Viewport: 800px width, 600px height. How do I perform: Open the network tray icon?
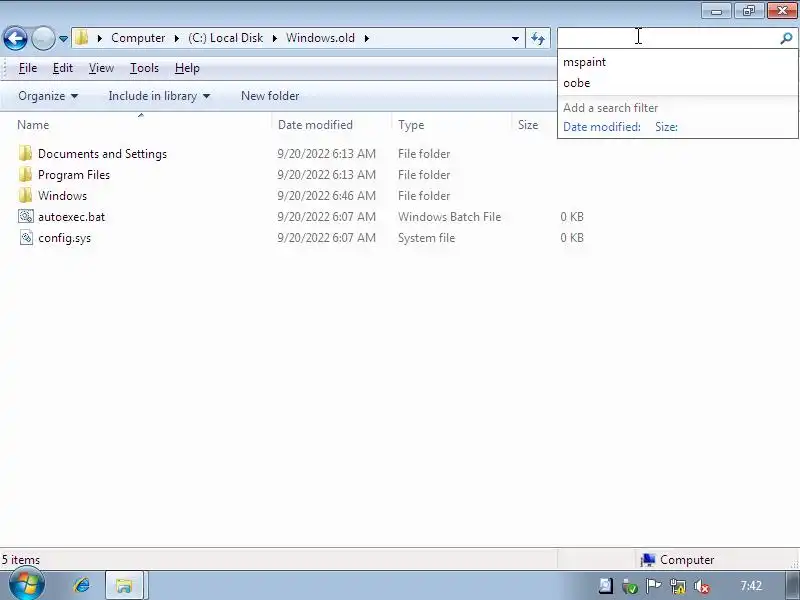pos(678,587)
